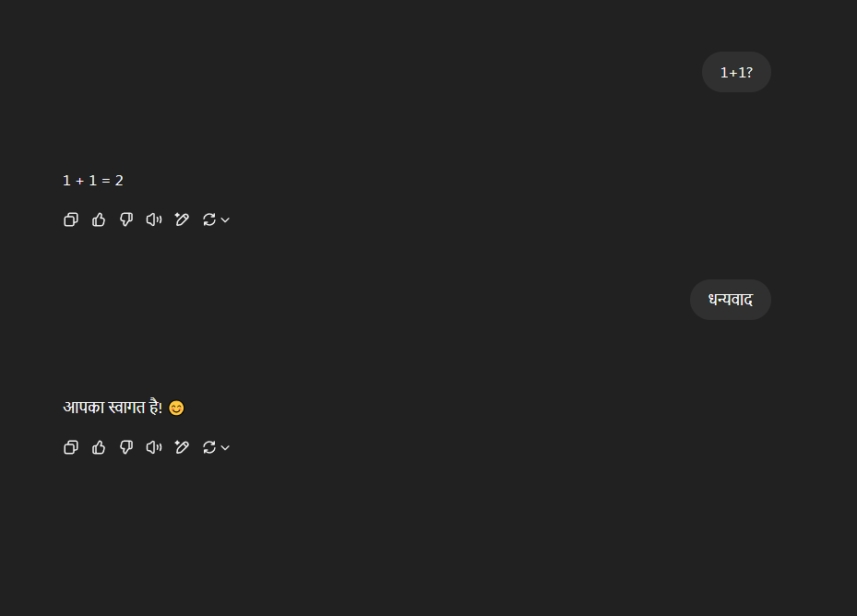Regenerate the Hindi welcome reply
The height and width of the screenshot is (616, 857).
coord(209,447)
